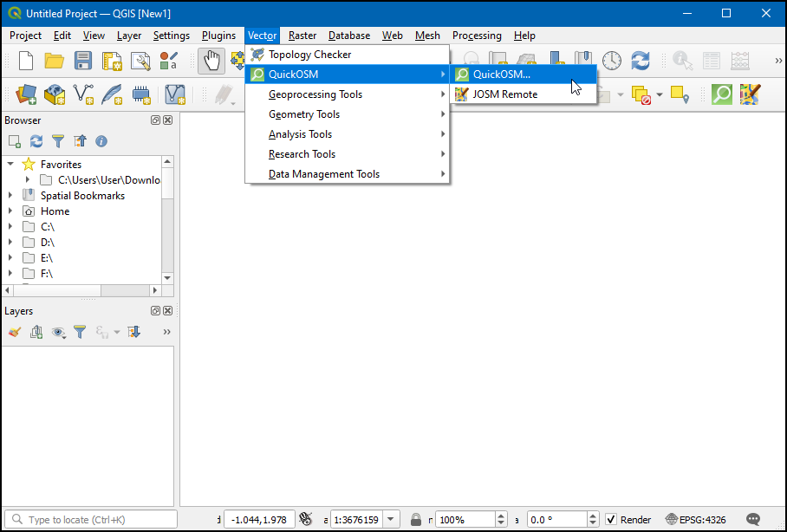Toggle the Render checkbox in status bar
Screen dimensions: 787x532
(611, 520)
